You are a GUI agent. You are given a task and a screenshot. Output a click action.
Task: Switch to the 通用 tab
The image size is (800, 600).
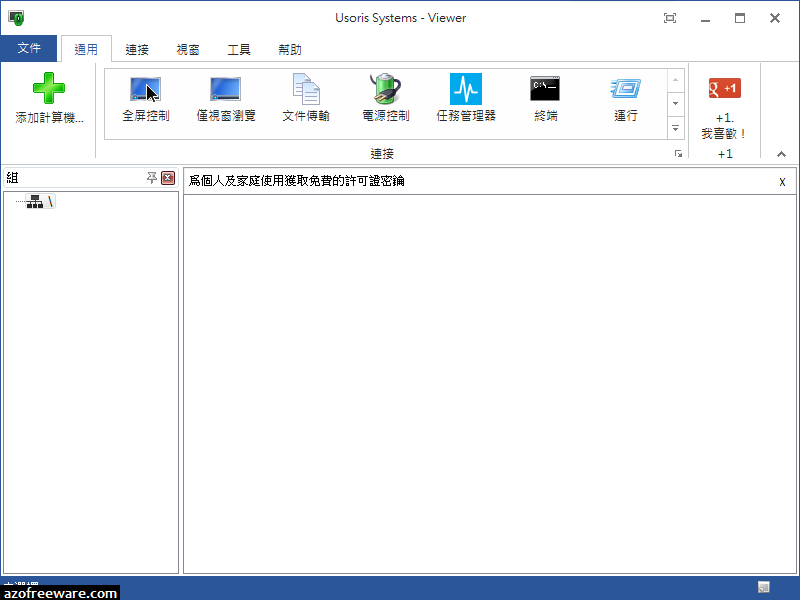(x=86, y=49)
